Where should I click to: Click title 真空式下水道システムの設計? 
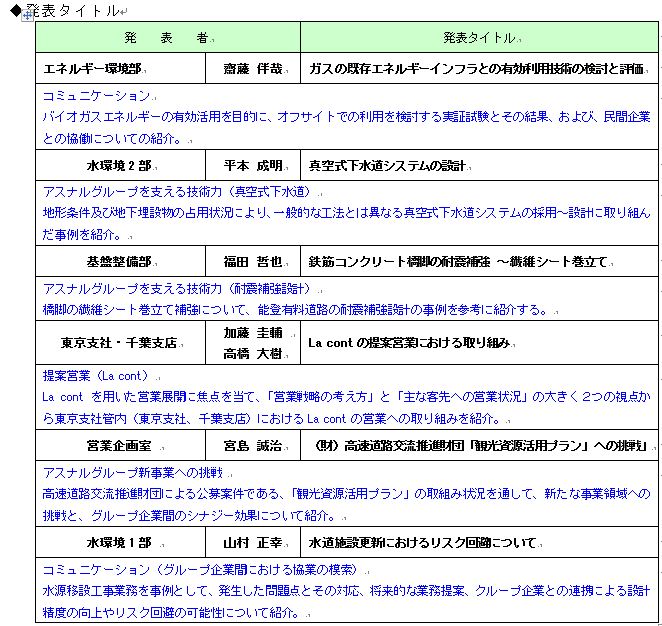click(x=387, y=165)
